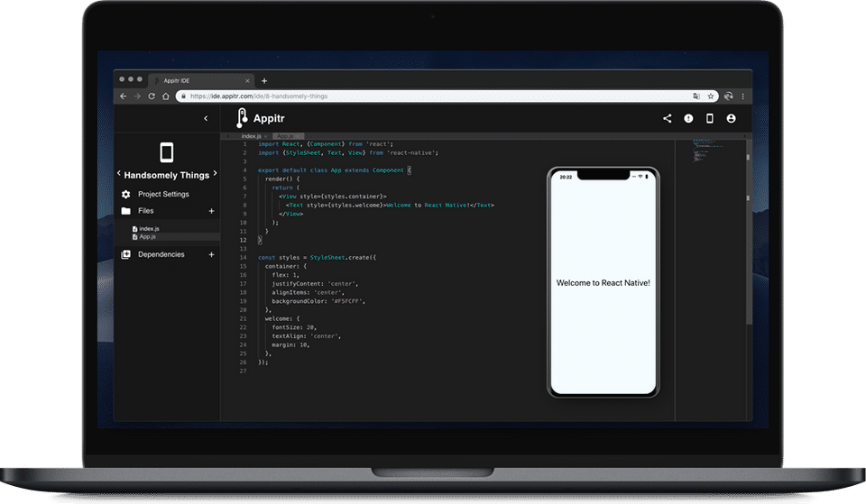Add a new file with Files plus
The width and height of the screenshot is (866, 504).
[211, 211]
